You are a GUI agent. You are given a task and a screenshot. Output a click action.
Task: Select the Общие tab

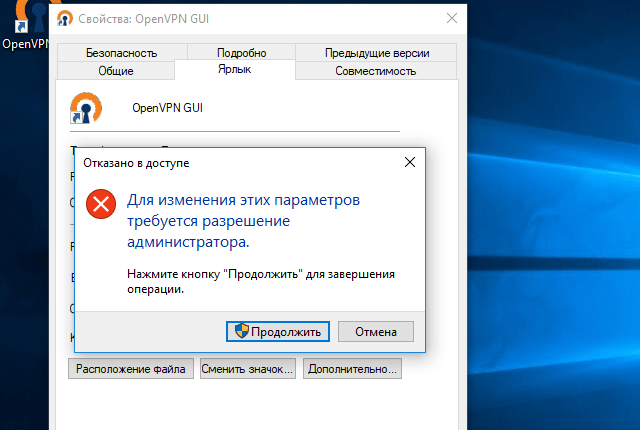point(116,71)
